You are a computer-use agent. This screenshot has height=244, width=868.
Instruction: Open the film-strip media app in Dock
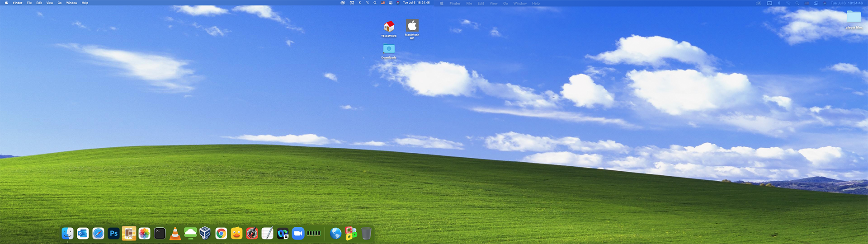click(x=129, y=233)
